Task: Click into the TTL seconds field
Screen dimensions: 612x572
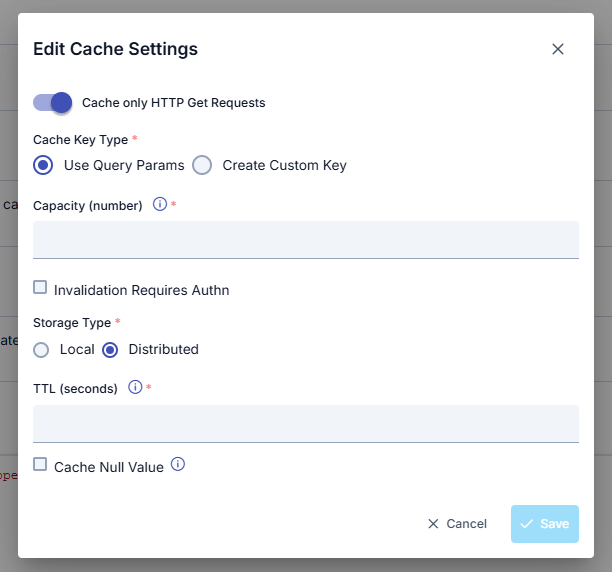Action: (305, 423)
